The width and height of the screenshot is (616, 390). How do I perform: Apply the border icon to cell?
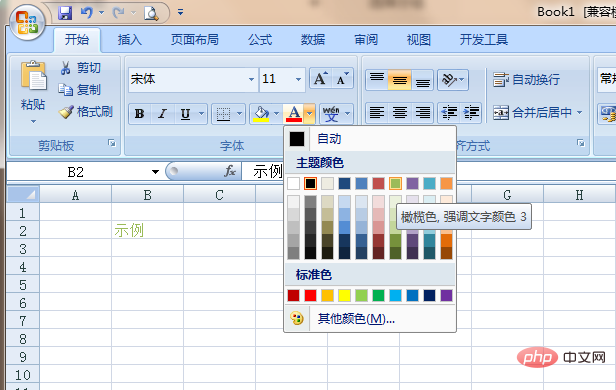pyautogui.click(x=224, y=114)
